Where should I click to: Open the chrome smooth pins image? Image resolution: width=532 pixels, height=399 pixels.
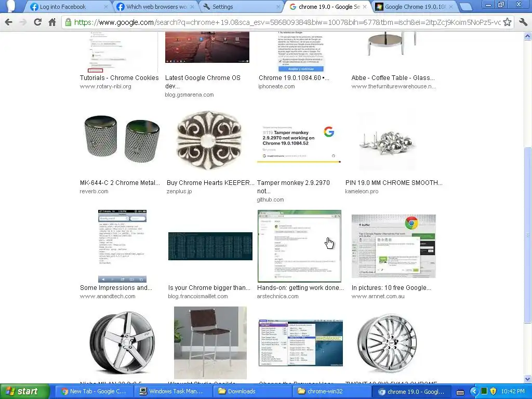[x=387, y=142]
